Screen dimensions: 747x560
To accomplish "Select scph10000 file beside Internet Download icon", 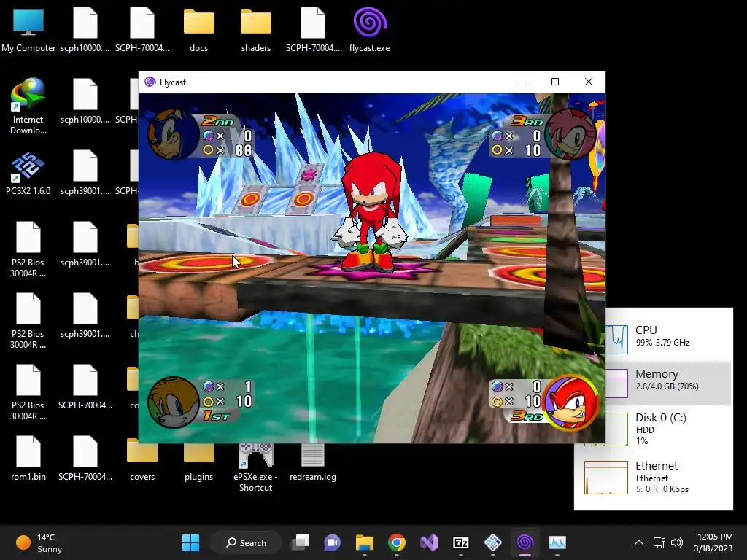I will click(x=85, y=101).
